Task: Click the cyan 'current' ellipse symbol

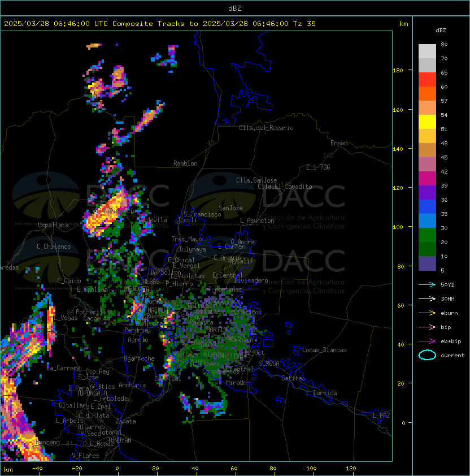Action: click(427, 355)
